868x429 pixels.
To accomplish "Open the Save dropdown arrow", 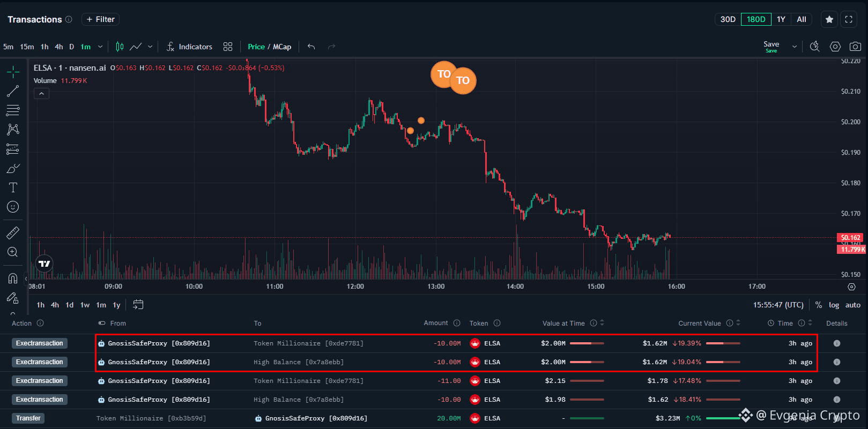I will (x=795, y=47).
